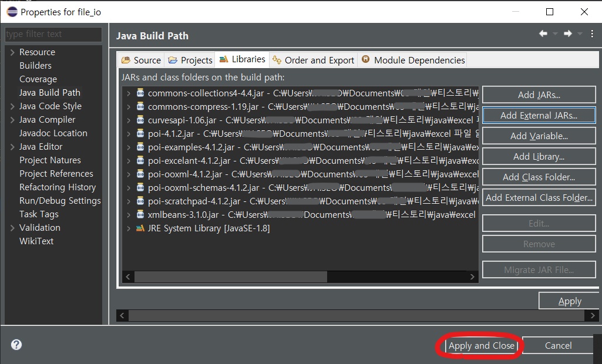602x364 pixels.
Task: Expand the commons-collections4-4.4.jar entry
Action: tap(129, 93)
